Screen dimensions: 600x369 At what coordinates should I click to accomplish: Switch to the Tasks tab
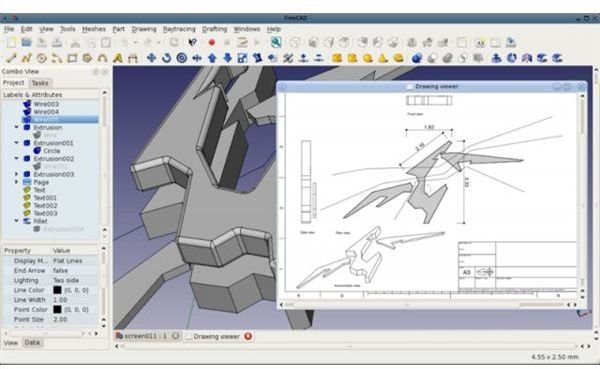(40, 83)
